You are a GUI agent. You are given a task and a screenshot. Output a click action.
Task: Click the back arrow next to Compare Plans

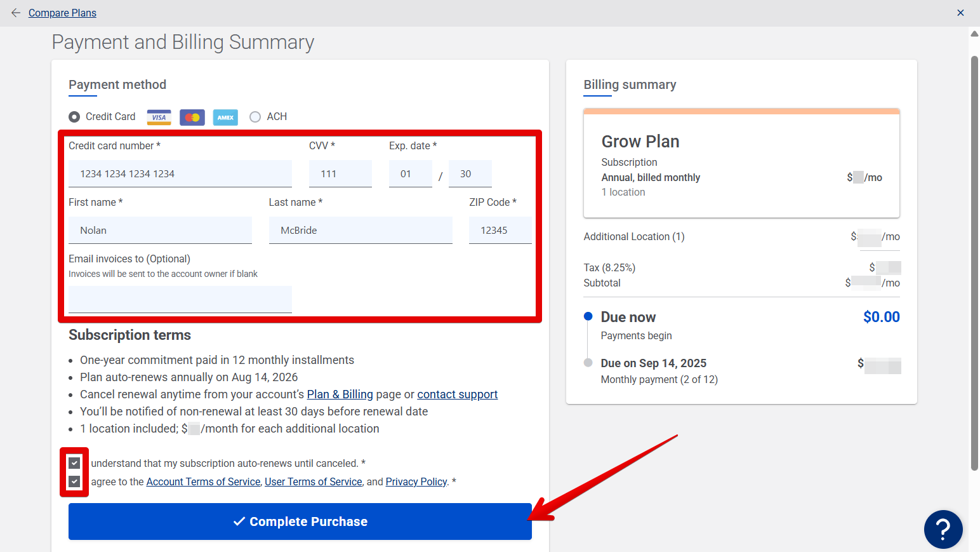click(16, 12)
